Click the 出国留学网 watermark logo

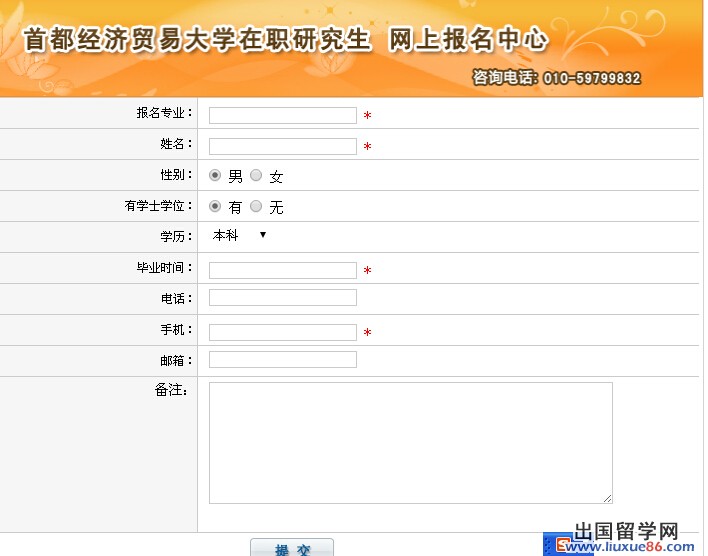point(626,531)
